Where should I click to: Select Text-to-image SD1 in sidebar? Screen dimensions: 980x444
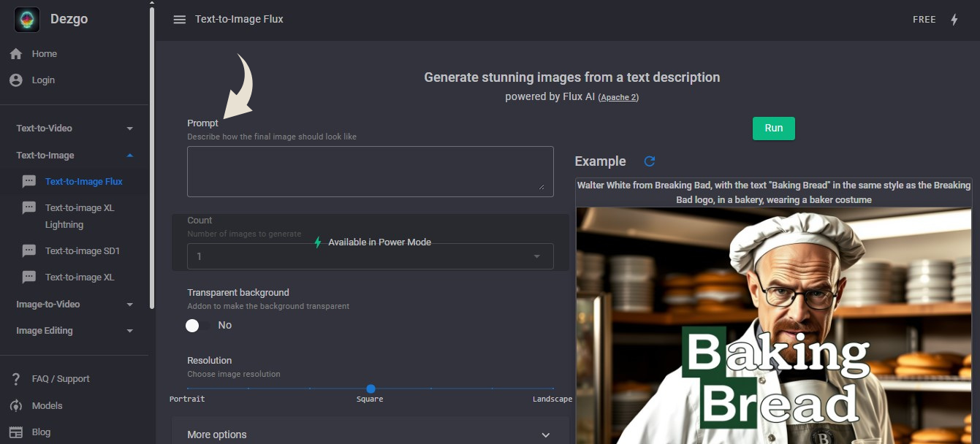pyautogui.click(x=82, y=251)
